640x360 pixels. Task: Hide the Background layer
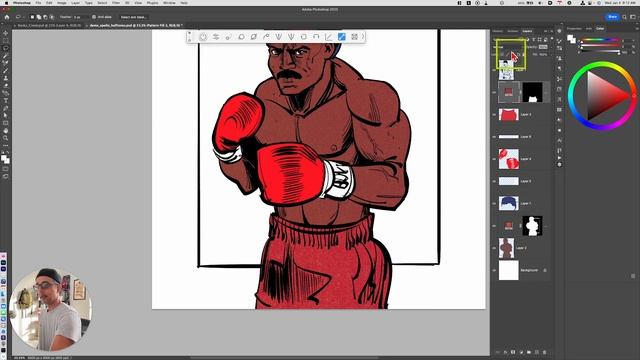click(x=494, y=270)
